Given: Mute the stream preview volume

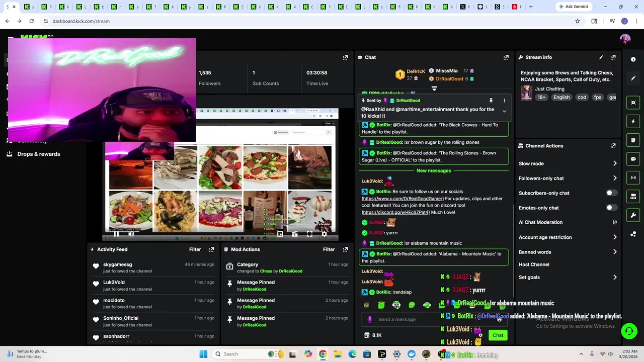Looking at the screenshot, I should tap(131, 234).
